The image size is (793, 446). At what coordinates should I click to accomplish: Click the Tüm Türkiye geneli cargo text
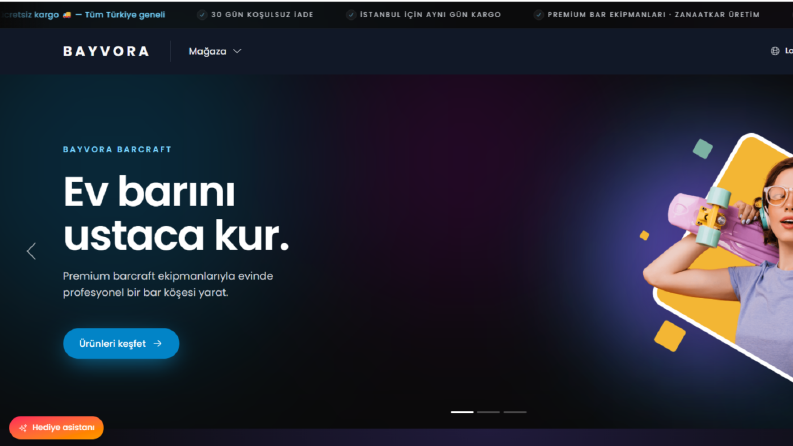tap(124, 15)
